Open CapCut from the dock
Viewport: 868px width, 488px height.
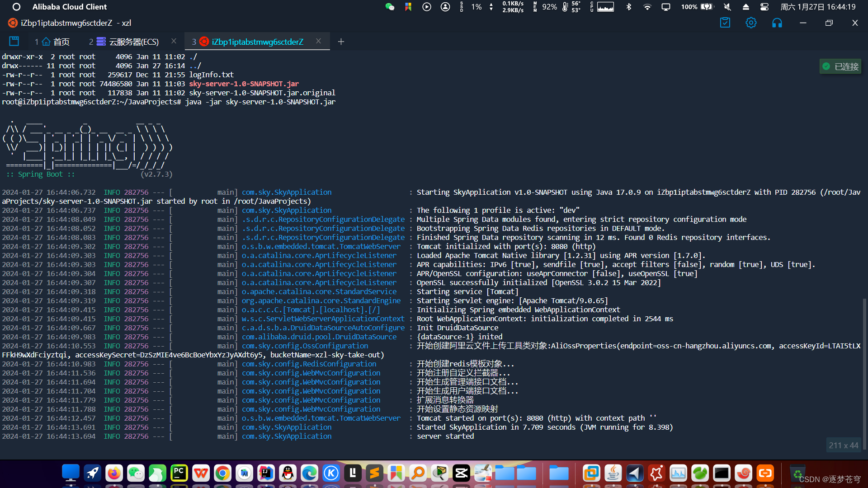pos(461,473)
